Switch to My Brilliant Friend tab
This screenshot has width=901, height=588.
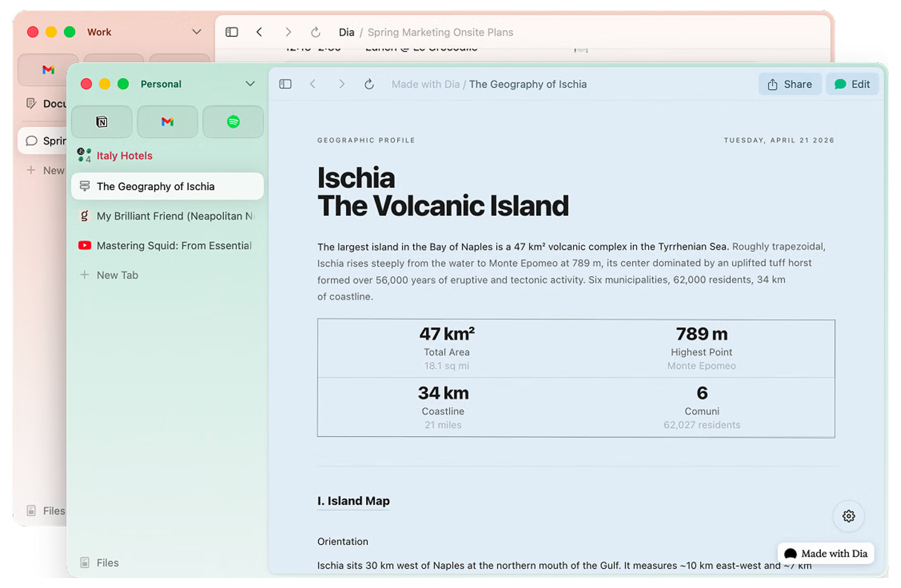coord(167,216)
